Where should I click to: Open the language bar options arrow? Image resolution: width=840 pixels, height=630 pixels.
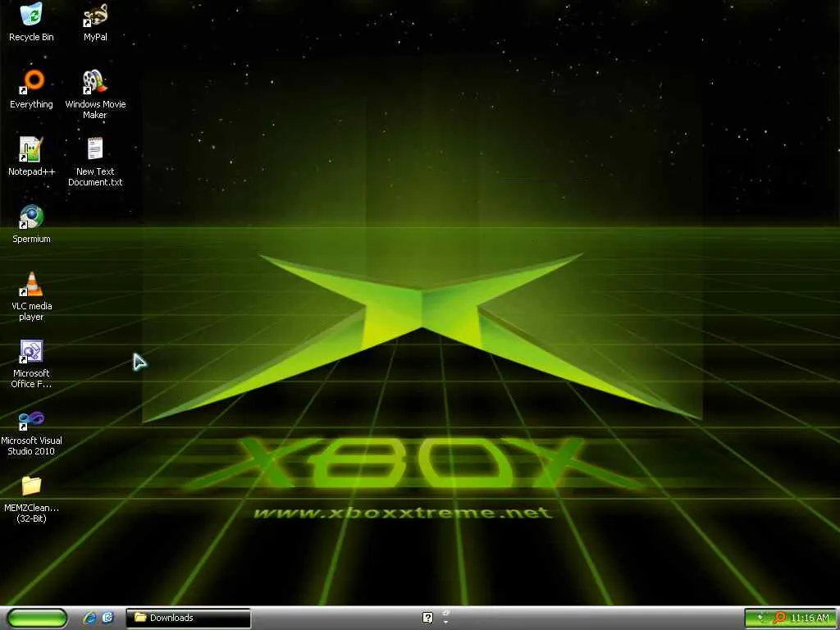(x=445, y=623)
